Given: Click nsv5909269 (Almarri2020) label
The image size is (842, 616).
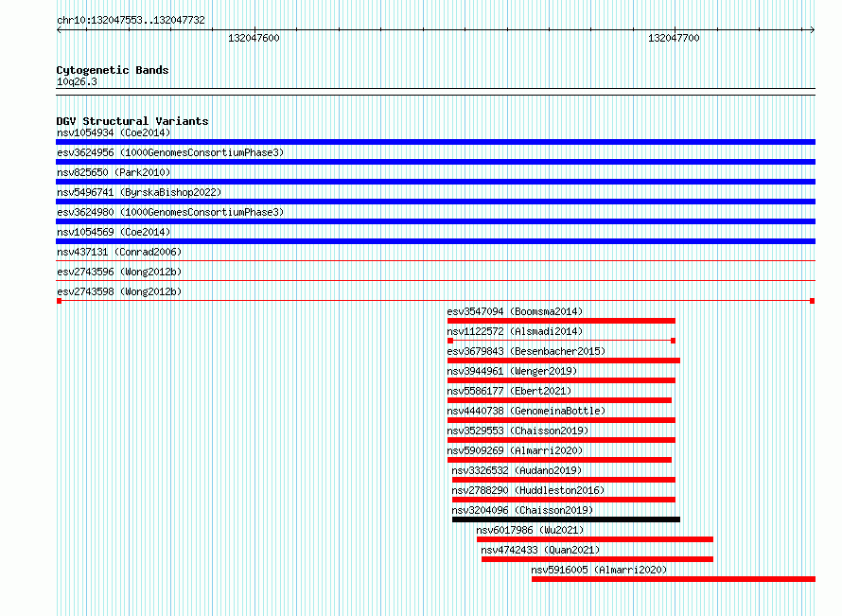Looking at the screenshot, I should 515,450.
